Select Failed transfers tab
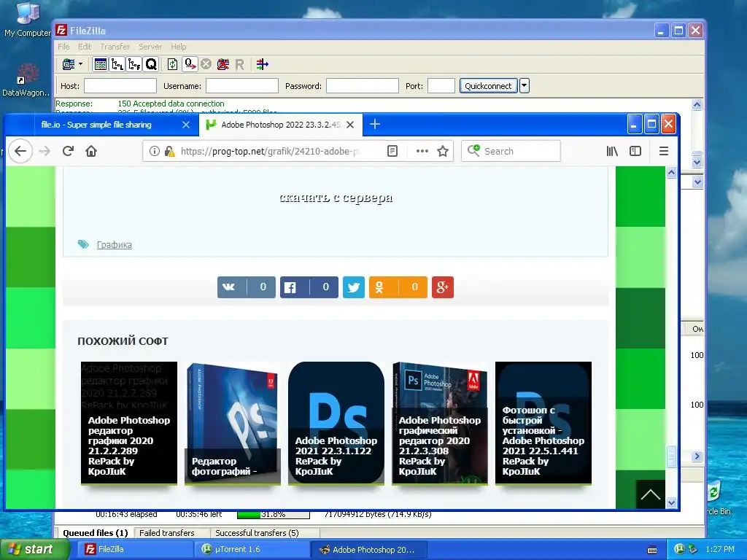747x560 pixels. tap(167, 533)
